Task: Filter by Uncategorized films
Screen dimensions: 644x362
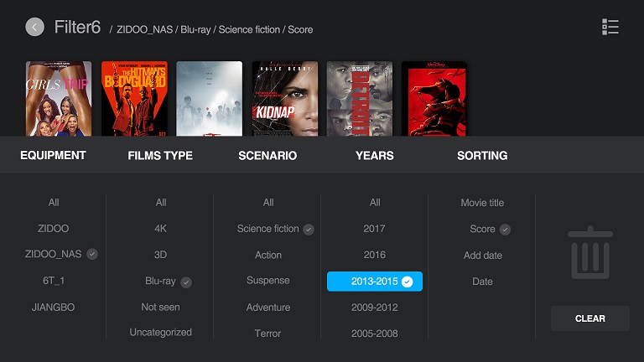Action: coord(161,332)
